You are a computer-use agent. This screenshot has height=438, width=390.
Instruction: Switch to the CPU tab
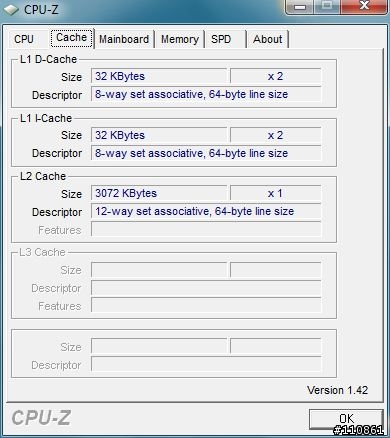(x=24, y=39)
